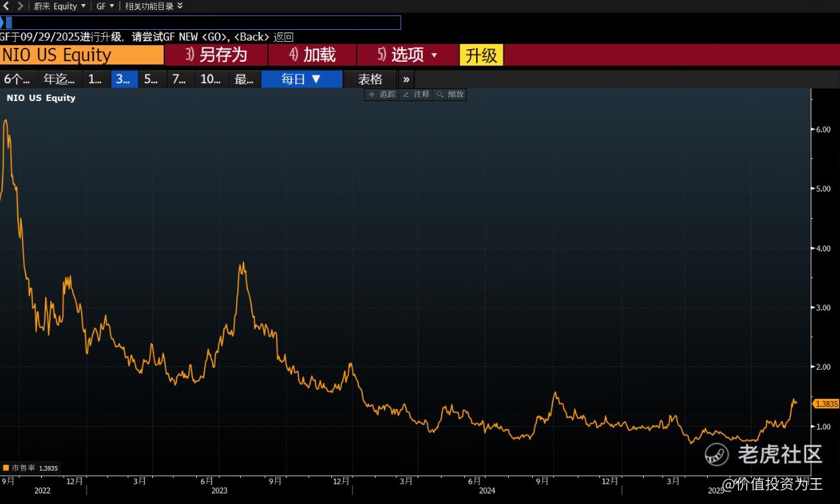
Task: Open the 蔚来 Equity dropdown
Action: [x=60, y=6]
